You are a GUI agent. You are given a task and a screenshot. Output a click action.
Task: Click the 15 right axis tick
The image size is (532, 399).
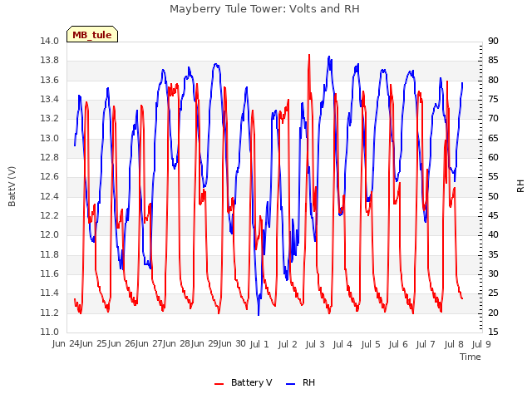(493, 332)
